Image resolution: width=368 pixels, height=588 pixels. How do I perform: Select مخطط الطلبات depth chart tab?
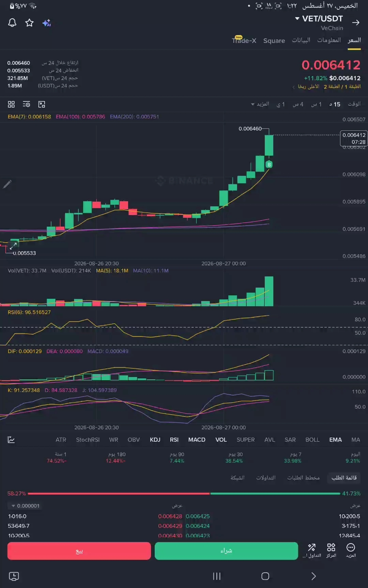point(303,478)
